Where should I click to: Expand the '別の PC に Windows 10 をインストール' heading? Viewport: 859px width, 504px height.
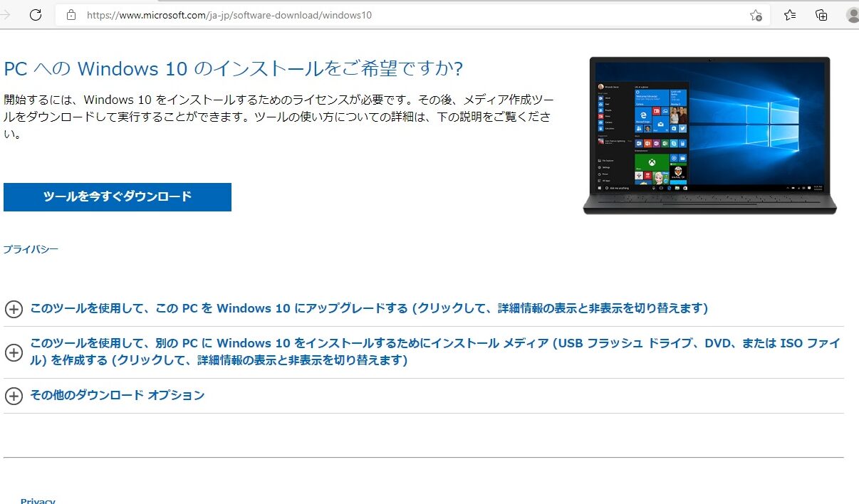point(435,352)
